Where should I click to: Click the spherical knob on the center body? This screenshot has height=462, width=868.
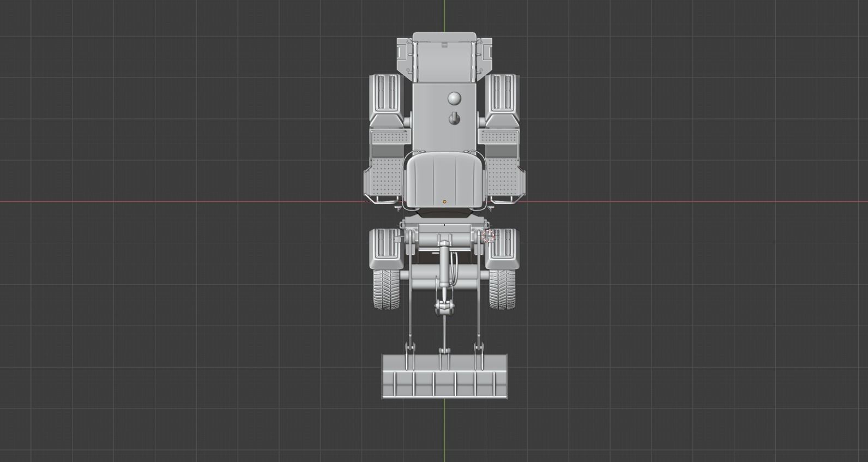pyautogui.click(x=454, y=99)
